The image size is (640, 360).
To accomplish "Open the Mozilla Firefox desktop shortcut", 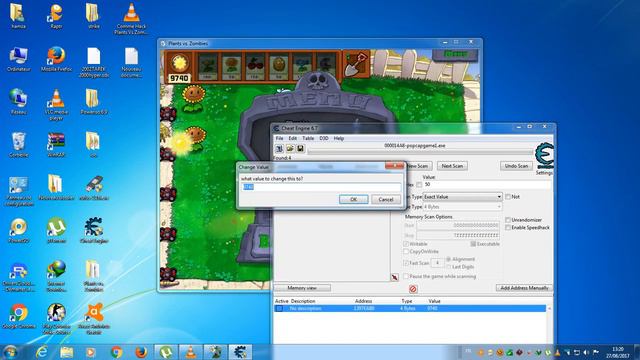I will 56,59.
